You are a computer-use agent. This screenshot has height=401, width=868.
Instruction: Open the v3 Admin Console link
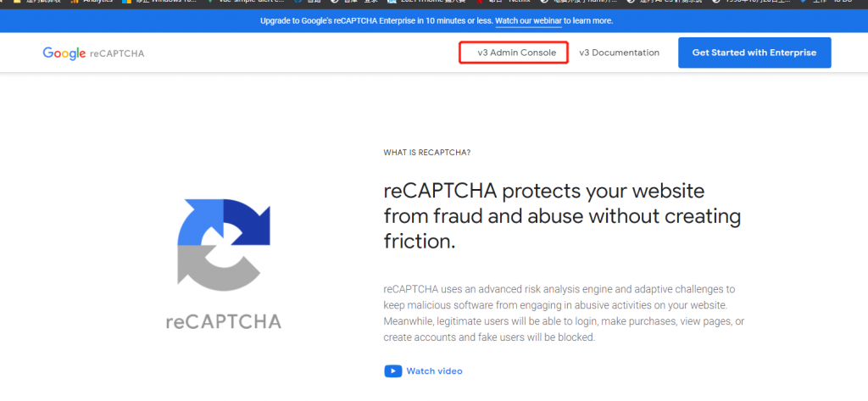pyautogui.click(x=516, y=53)
